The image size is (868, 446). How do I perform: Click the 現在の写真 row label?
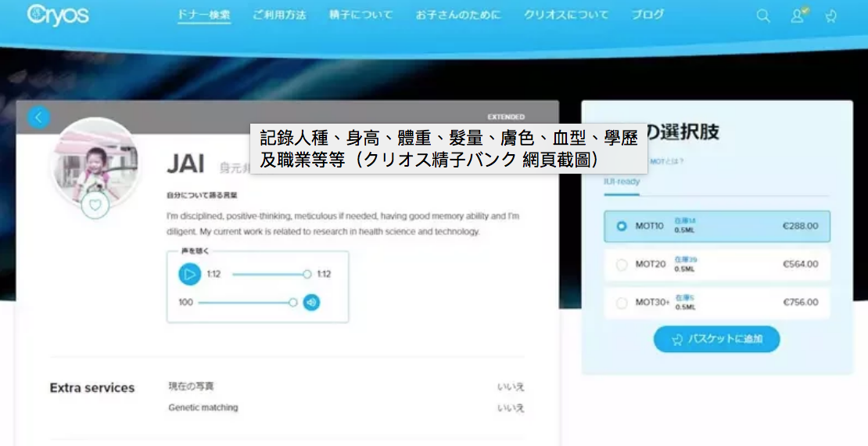[191, 387]
